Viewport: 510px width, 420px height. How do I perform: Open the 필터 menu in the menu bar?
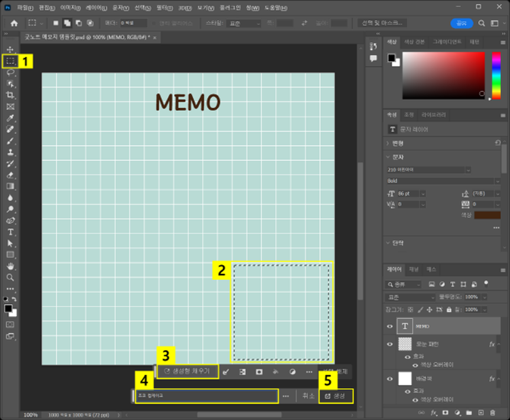coord(163,7)
